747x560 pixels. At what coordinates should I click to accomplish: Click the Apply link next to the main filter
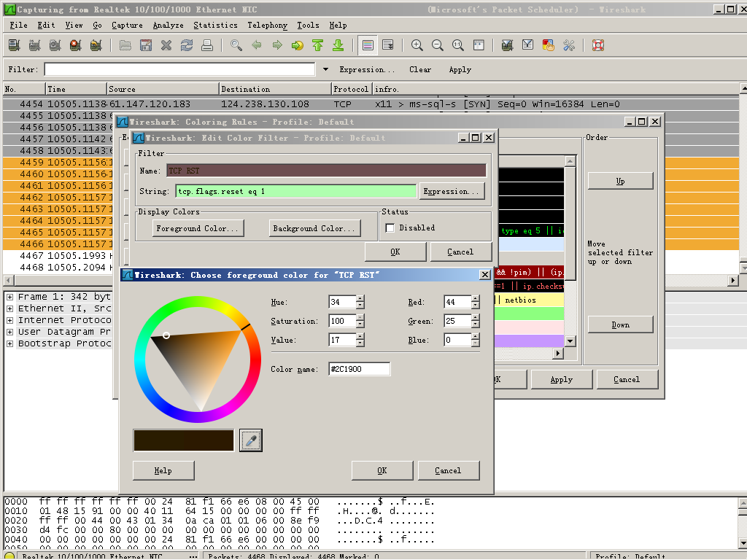point(460,69)
